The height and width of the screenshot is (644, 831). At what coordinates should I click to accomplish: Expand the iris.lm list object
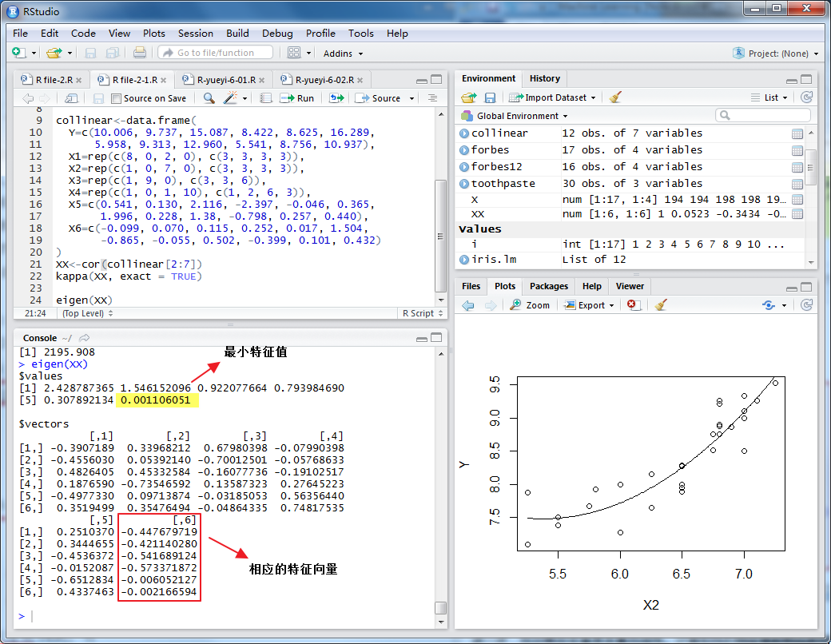coord(464,260)
